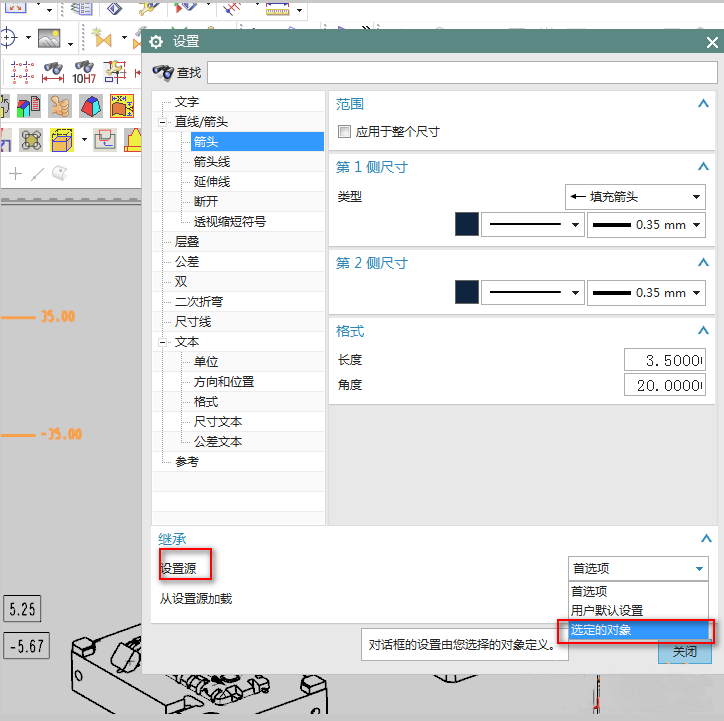724x721 pixels.
Task: Choose 用户默认设置 from the list
Action: 607,611
